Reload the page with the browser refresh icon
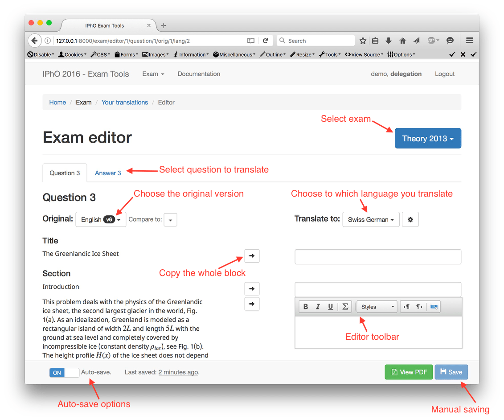The height and width of the screenshot is (420, 504). point(266,40)
